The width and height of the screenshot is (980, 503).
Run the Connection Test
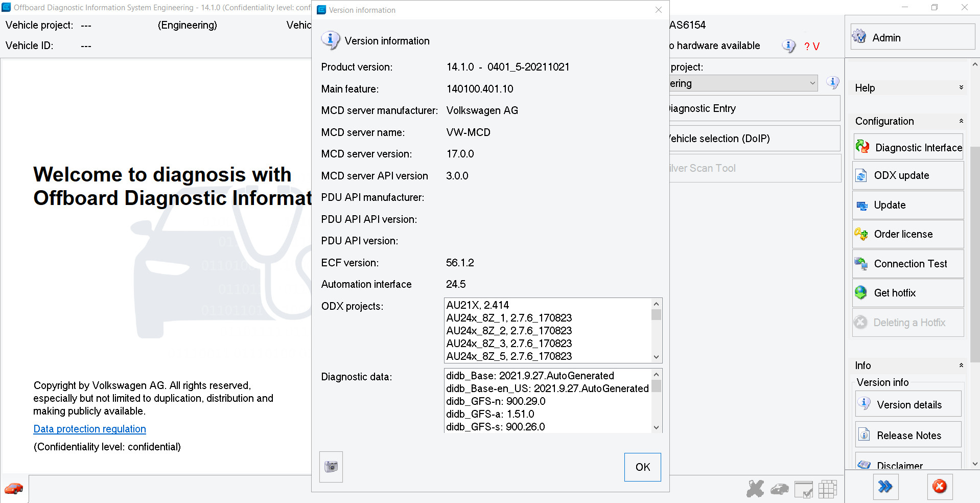click(908, 264)
